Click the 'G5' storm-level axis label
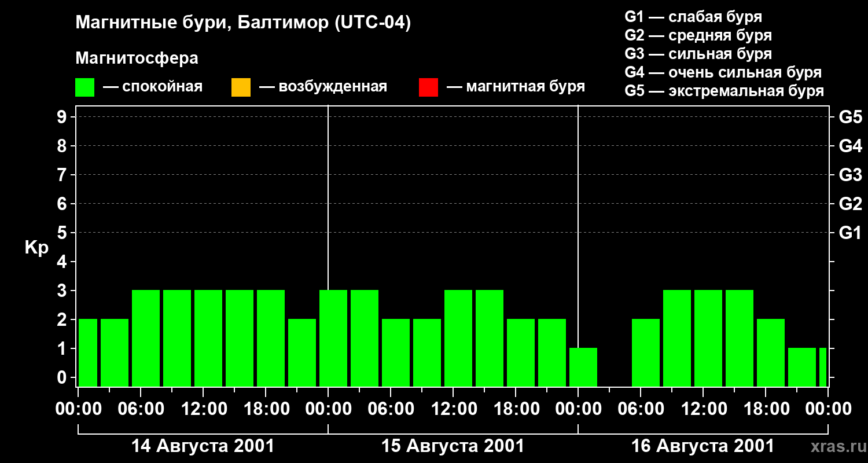 click(851, 117)
